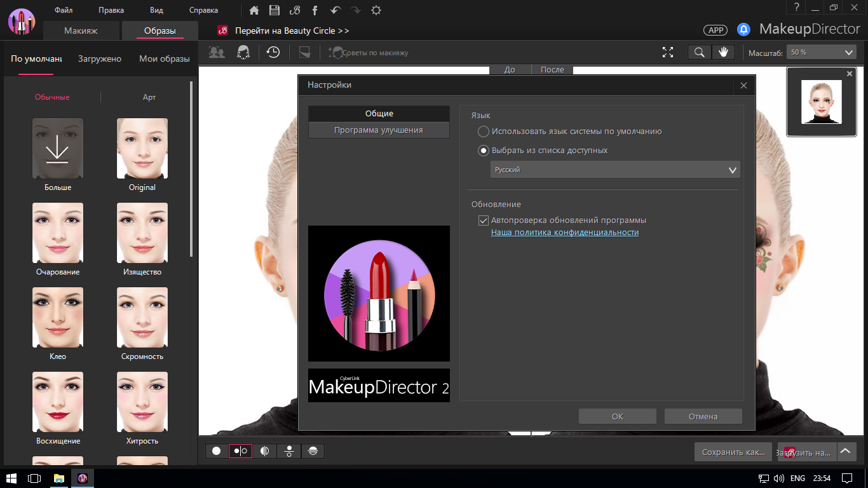Switch to the Макияж tab
The width and height of the screenshot is (868, 488).
81,30
